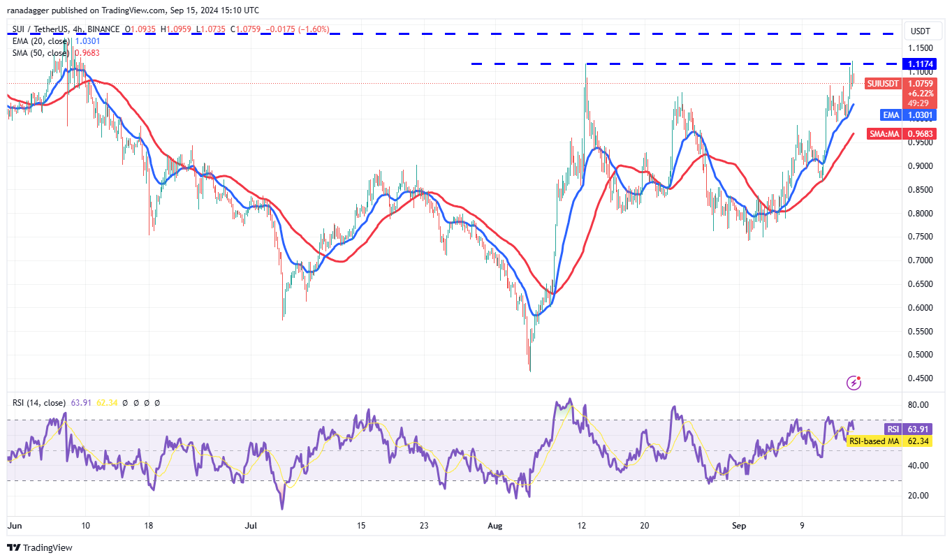Click the SMA (50, close) legend label
The image size is (952, 560).
coord(41,53)
